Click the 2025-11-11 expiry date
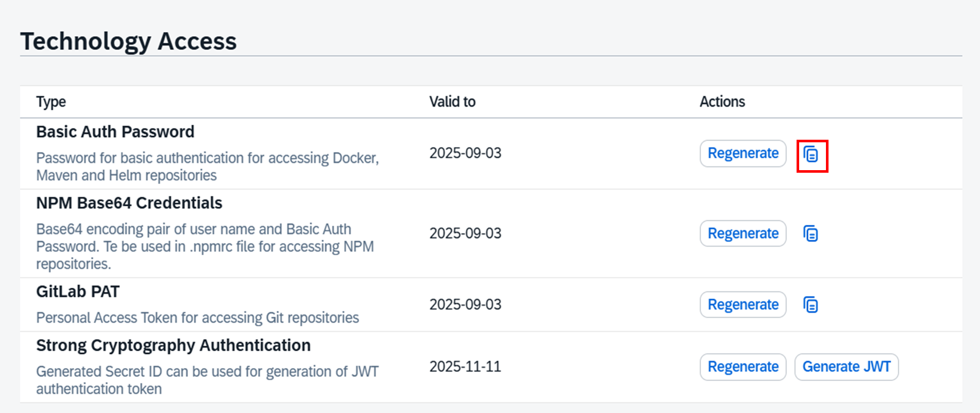 pos(465,367)
